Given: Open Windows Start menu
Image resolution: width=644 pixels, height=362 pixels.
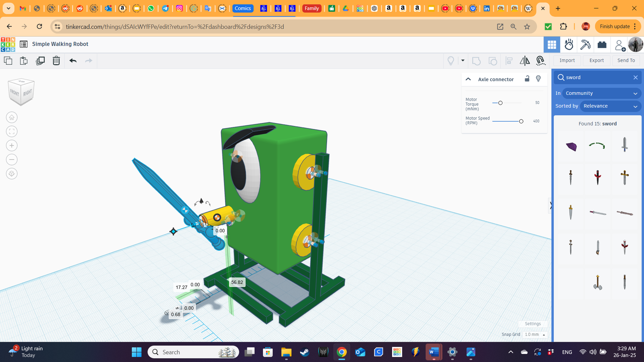Looking at the screenshot, I should (x=137, y=352).
